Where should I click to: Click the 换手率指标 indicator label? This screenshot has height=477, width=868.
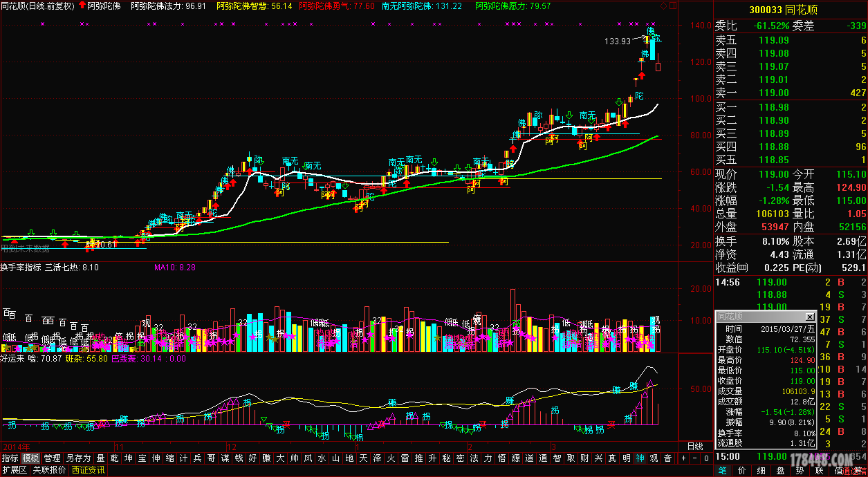pyautogui.click(x=21, y=267)
